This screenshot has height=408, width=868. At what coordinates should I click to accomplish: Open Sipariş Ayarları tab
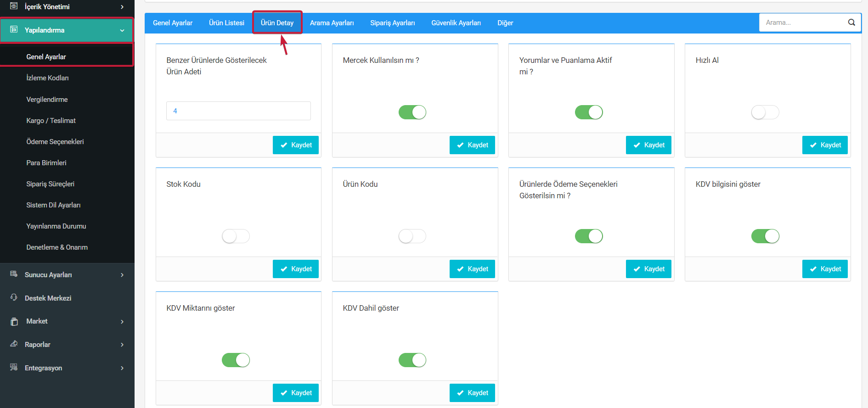pos(392,23)
